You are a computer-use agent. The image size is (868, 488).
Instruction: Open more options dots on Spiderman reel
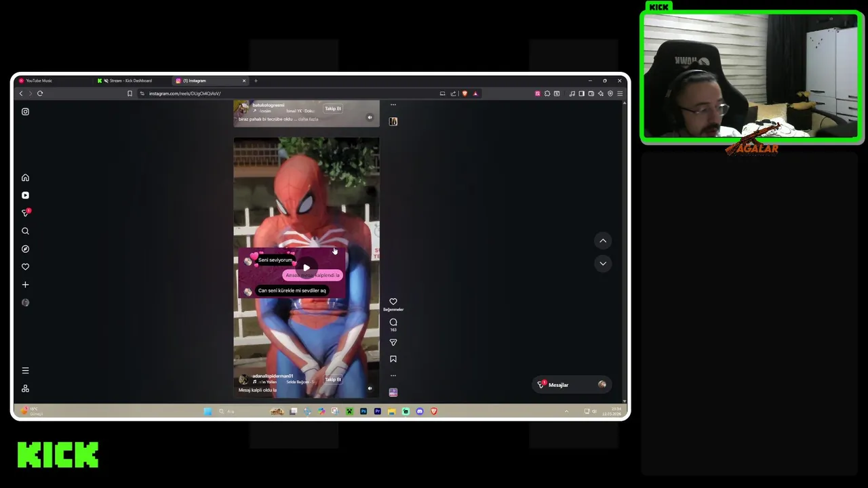coord(393,375)
